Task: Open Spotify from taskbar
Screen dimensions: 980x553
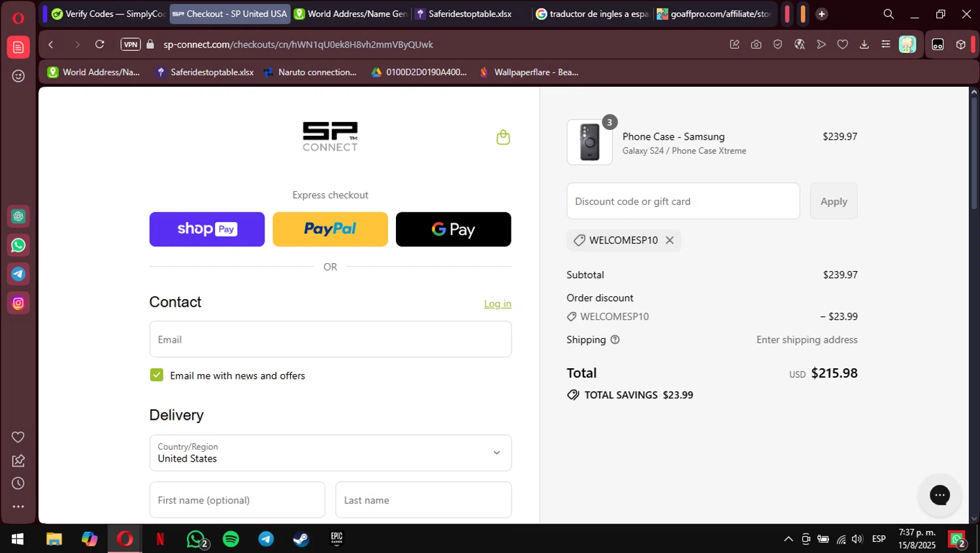Action: click(231, 539)
